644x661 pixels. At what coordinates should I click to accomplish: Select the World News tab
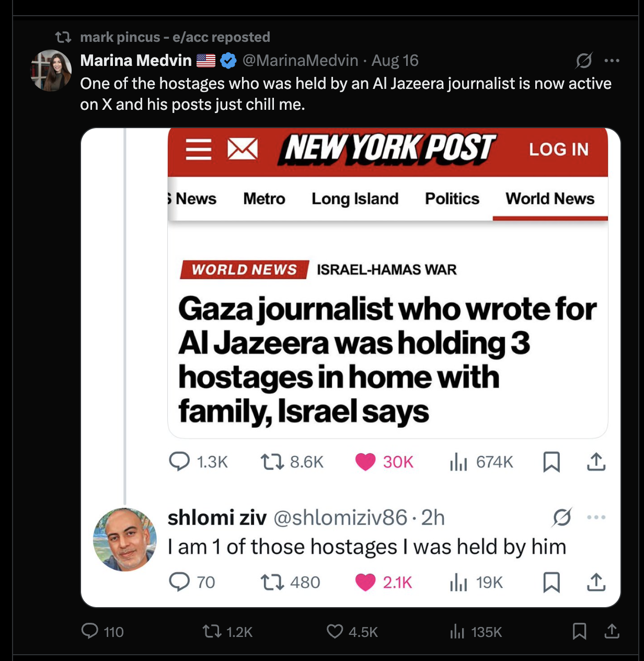pos(550,199)
